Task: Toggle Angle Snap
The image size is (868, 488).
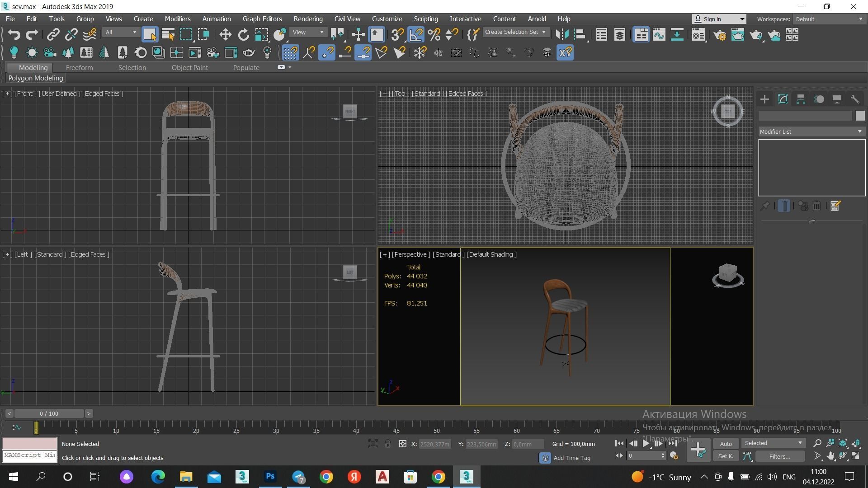Action: pos(416,35)
